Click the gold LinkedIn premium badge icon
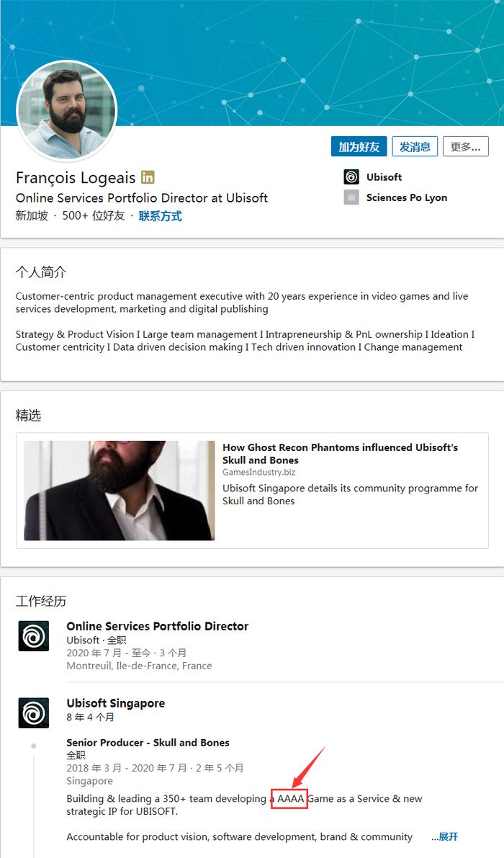The width and height of the screenshot is (504, 858). point(148,177)
